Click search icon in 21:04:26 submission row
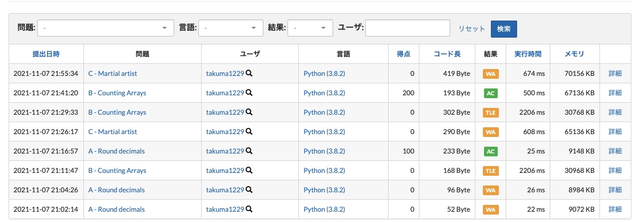 pos(249,190)
